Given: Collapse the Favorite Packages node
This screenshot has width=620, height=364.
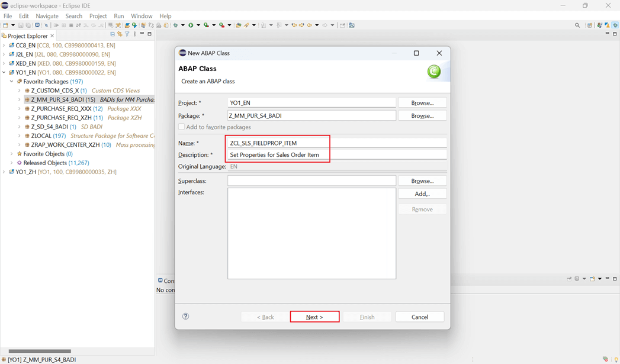Looking at the screenshot, I should pos(12,82).
